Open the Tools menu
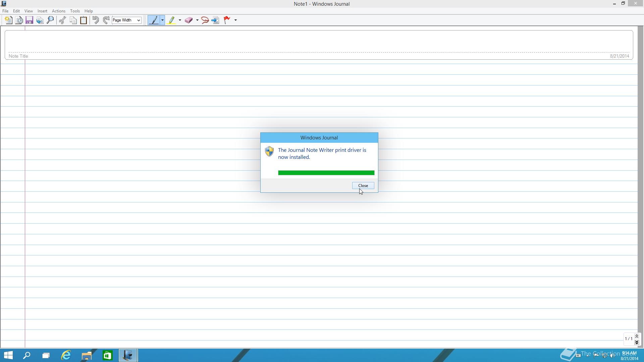This screenshot has height=362, width=644. point(75,11)
